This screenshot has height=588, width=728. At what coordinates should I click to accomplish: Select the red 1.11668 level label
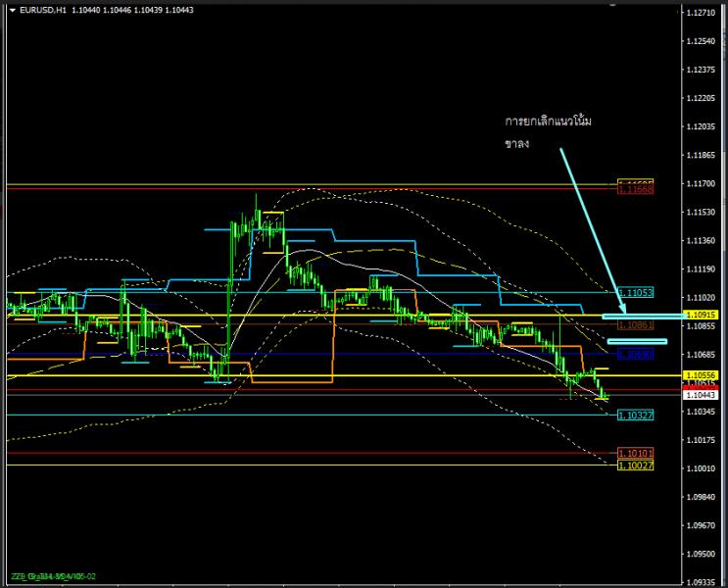(636, 190)
